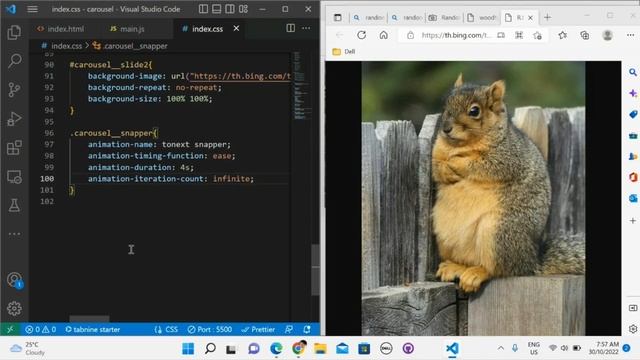The height and width of the screenshot is (360, 640).
Task: Click the feedback icon in the status bar
Action: click(289, 329)
